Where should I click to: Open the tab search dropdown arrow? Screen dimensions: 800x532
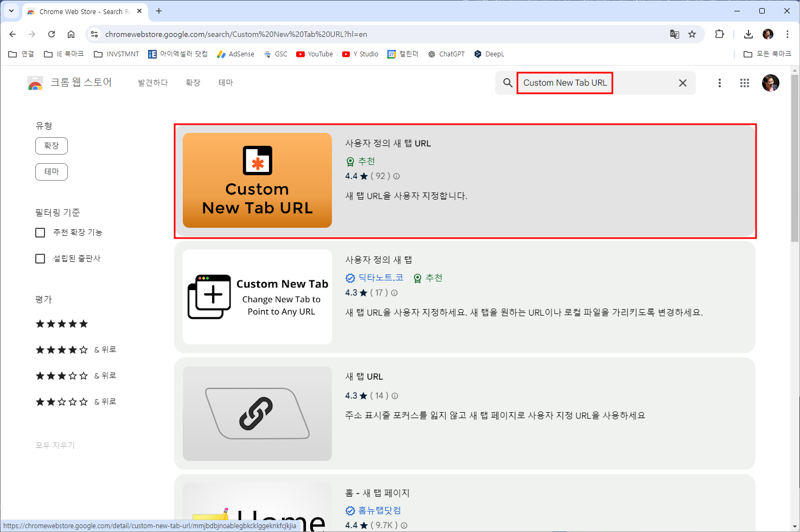click(11, 11)
